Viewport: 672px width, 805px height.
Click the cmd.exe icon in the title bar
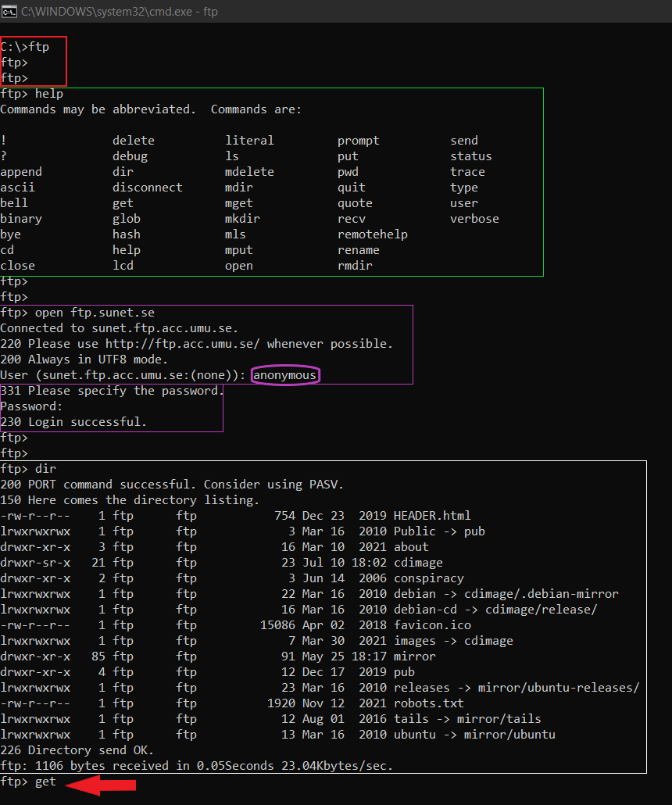coord(9,11)
